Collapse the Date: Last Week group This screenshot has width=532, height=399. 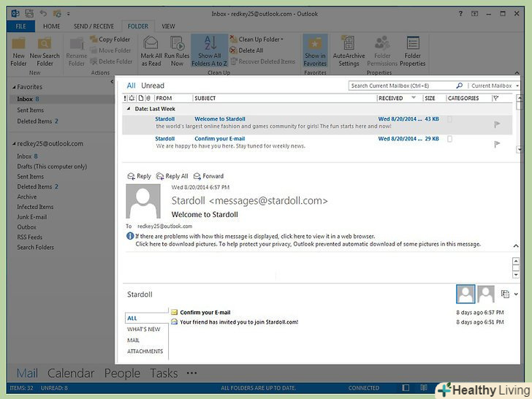pos(129,109)
